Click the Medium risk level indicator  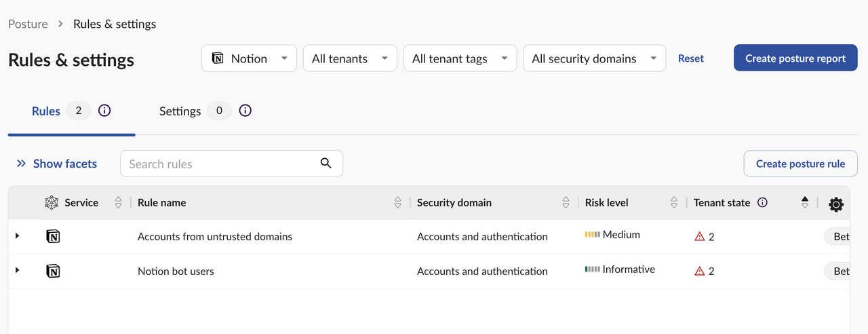coord(613,234)
